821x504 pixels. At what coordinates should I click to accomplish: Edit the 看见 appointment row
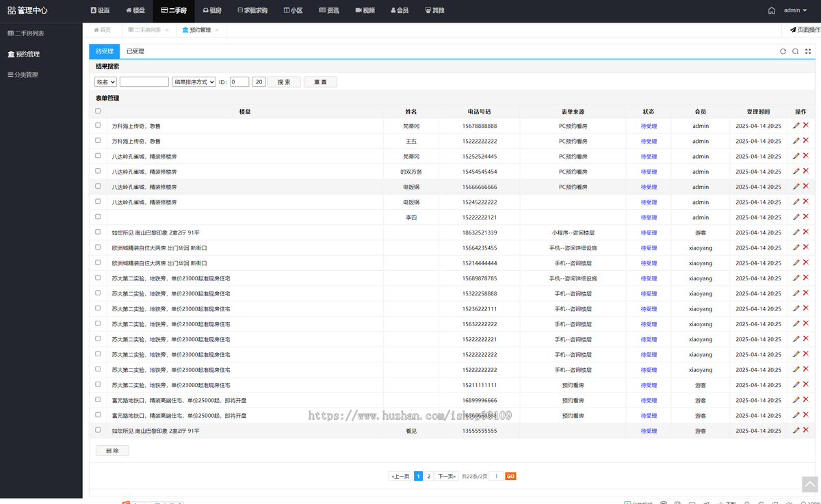coord(796,430)
